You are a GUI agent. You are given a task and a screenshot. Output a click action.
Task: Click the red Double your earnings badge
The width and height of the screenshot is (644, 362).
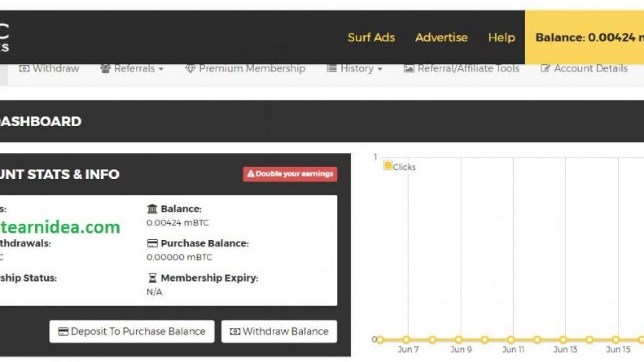click(290, 174)
